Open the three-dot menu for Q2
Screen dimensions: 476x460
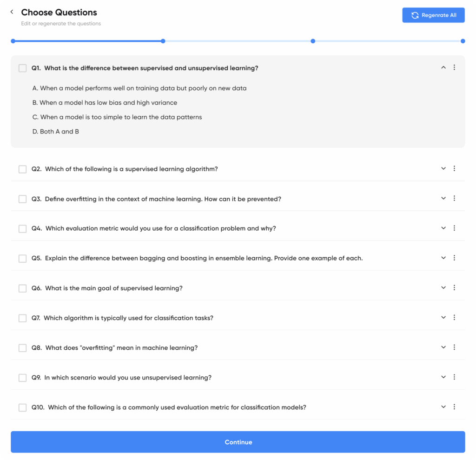[454, 168]
